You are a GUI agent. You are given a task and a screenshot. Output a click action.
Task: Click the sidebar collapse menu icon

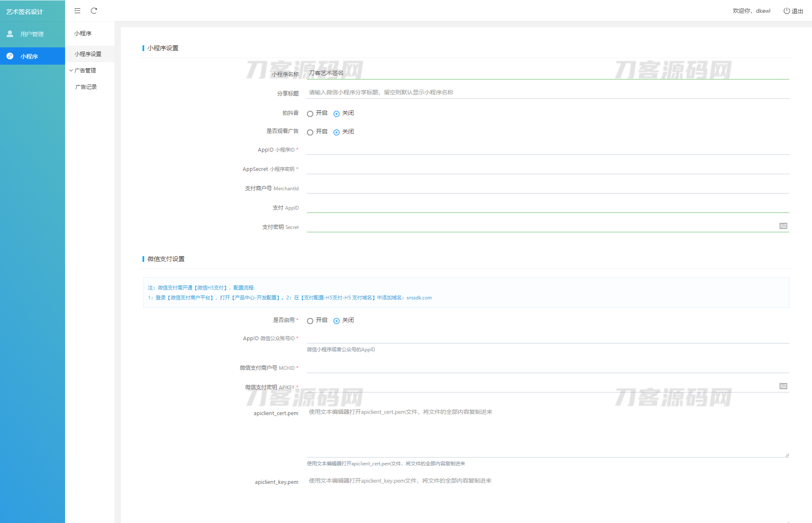(x=77, y=11)
